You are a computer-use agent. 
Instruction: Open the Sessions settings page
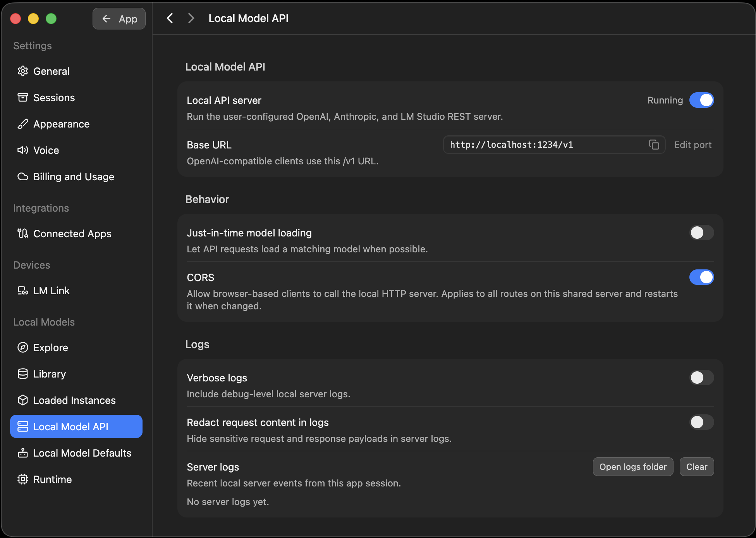(76, 97)
